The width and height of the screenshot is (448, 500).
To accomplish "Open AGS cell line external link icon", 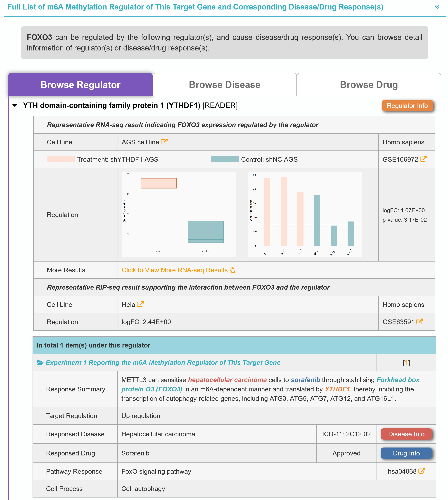I will pyautogui.click(x=164, y=142).
